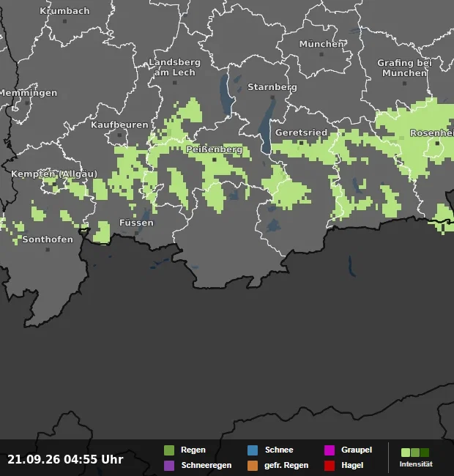Click the Füssen map marker
The image size is (454, 476).
[x=136, y=233]
